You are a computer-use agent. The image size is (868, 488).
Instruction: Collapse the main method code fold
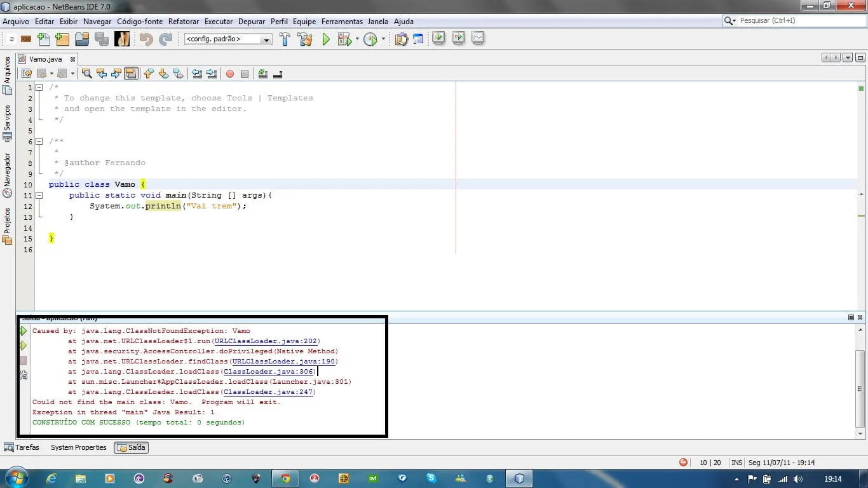coord(39,196)
